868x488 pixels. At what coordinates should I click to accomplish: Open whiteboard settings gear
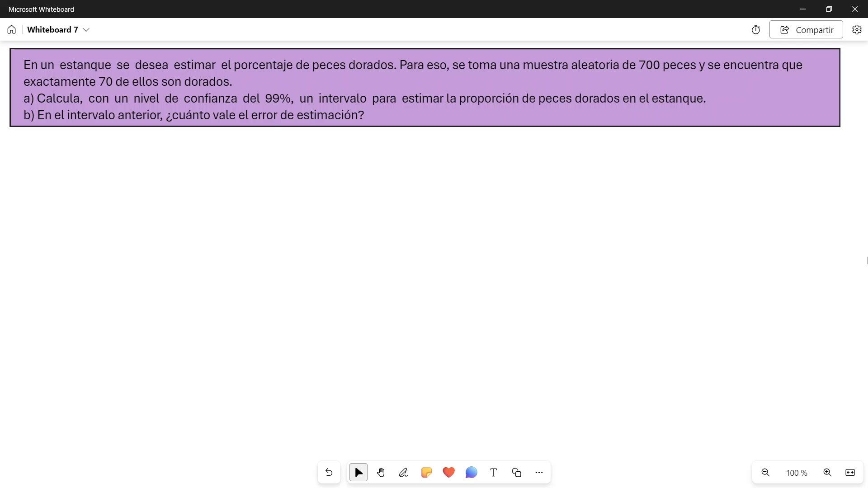(857, 30)
